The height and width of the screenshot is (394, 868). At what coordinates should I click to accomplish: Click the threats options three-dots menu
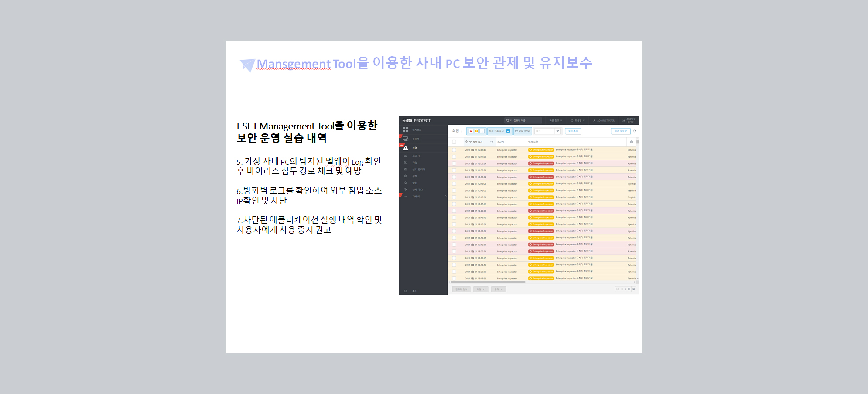click(x=461, y=131)
